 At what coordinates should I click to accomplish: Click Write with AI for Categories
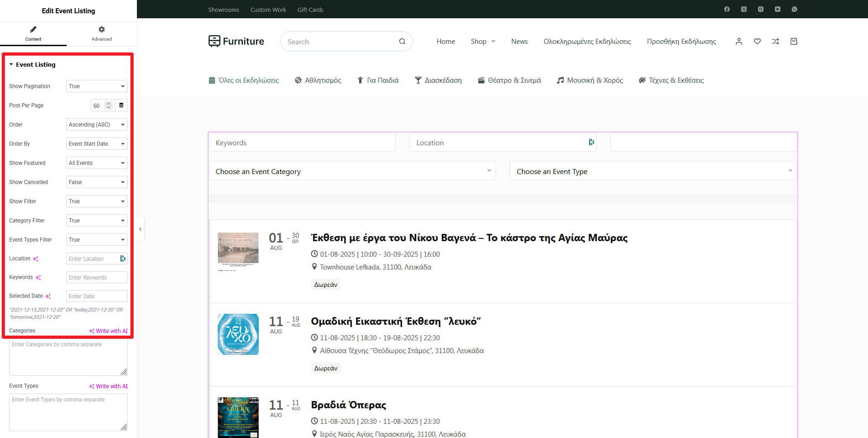(x=109, y=331)
